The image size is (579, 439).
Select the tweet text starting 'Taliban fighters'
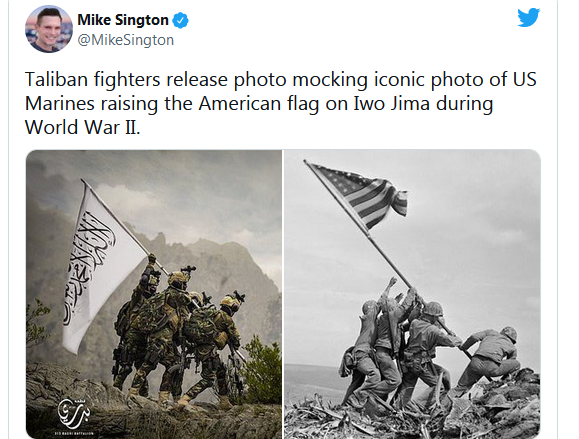click(281, 103)
